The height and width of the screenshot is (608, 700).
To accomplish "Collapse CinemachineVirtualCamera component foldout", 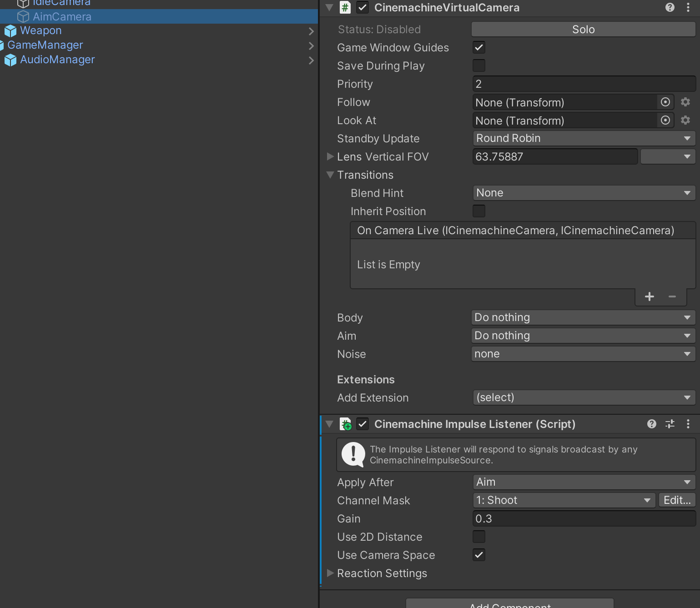I will 330,7.
